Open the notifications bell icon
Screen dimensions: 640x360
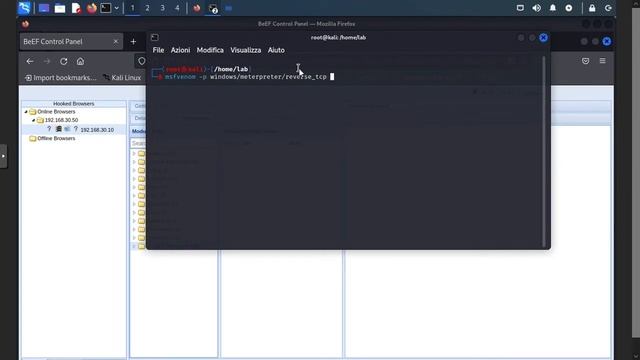tap(553, 8)
